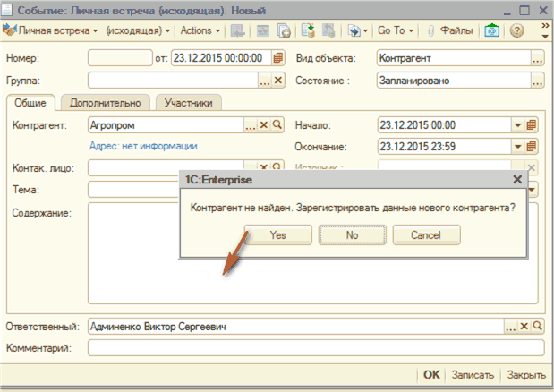Image resolution: width=554 pixels, height=392 pixels.
Task: Open the Ответственный magnifier lookup icon
Action: pyautogui.click(x=538, y=327)
